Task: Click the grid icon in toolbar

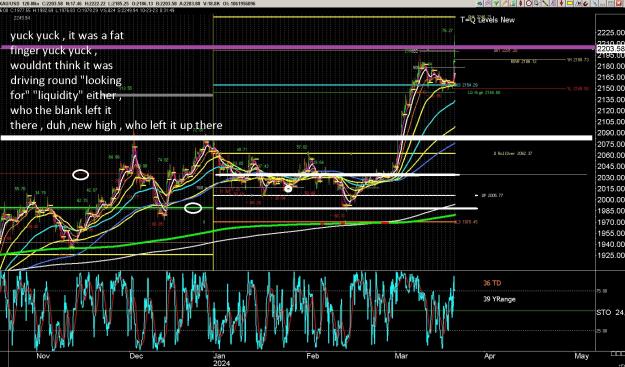Action: click(610, 3)
